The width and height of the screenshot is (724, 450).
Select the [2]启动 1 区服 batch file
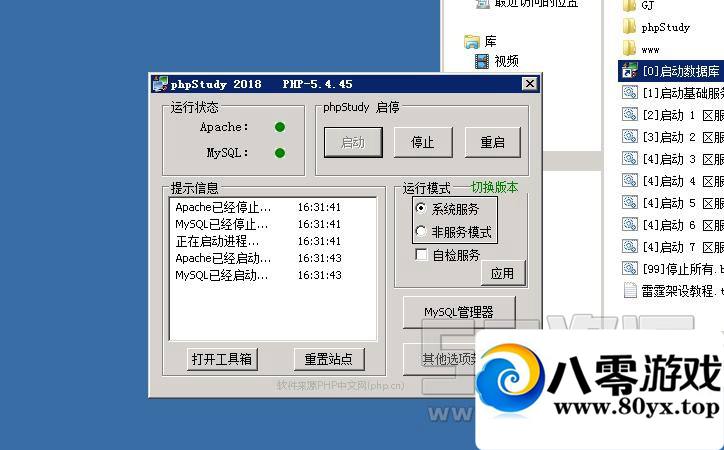coord(672,115)
